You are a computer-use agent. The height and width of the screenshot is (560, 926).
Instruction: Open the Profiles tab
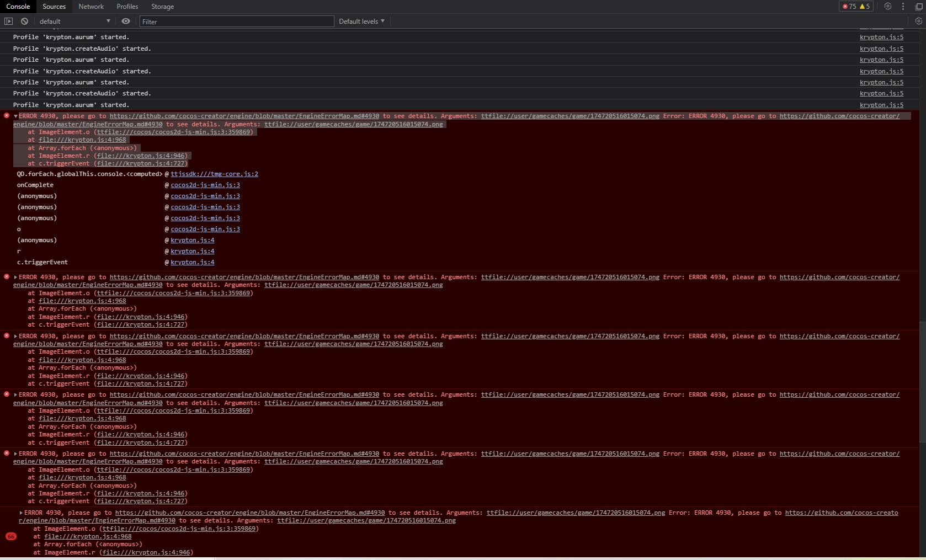pyautogui.click(x=127, y=7)
